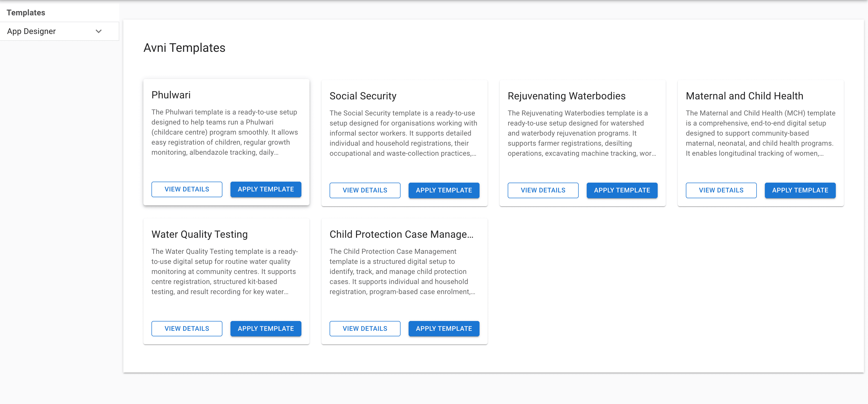Click the Water Quality Testing description text
The width and height of the screenshot is (868, 404).
pyautogui.click(x=224, y=272)
